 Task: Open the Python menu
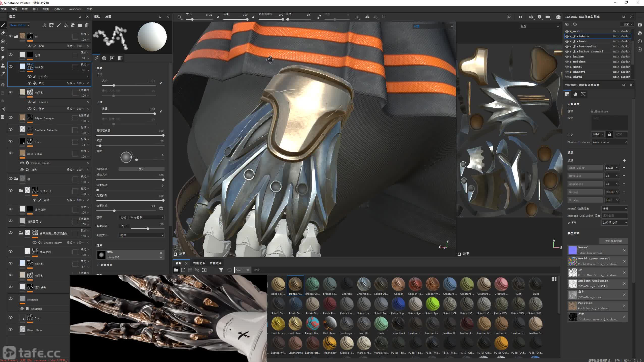click(x=59, y=9)
